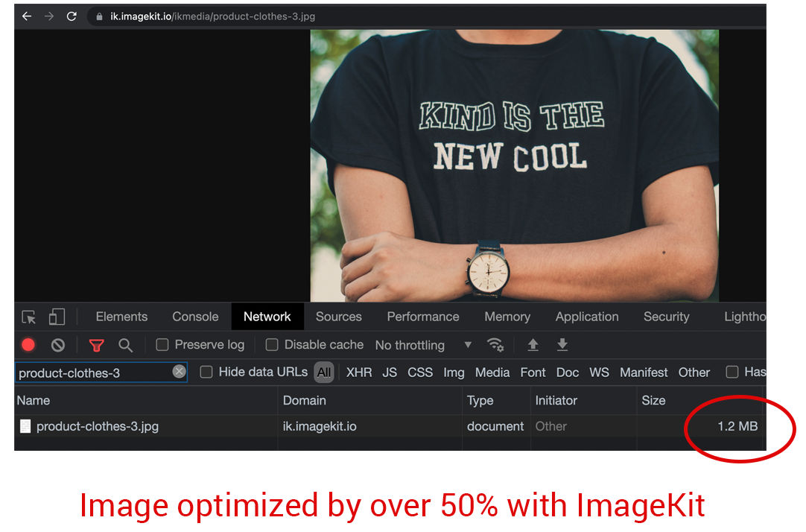This screenshot has height=532, width=806.
Task: Enable the Disable cache checkbox
Action: 272,344
